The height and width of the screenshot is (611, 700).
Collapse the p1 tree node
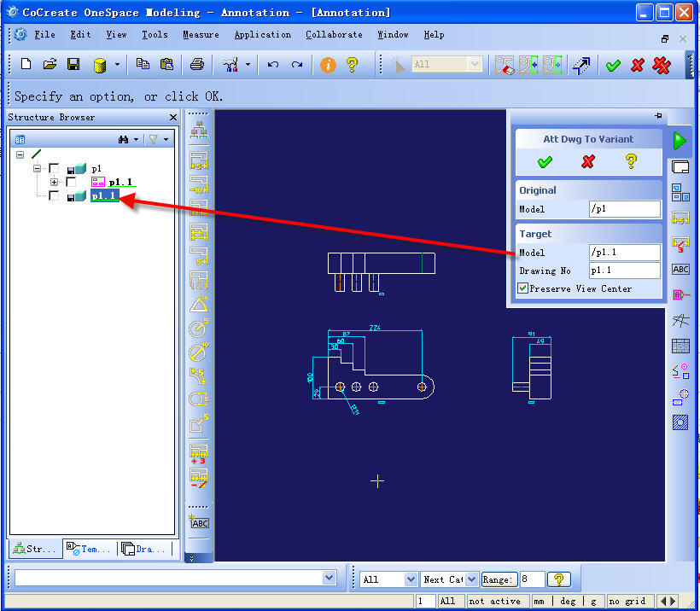click(x=37, y=168)
